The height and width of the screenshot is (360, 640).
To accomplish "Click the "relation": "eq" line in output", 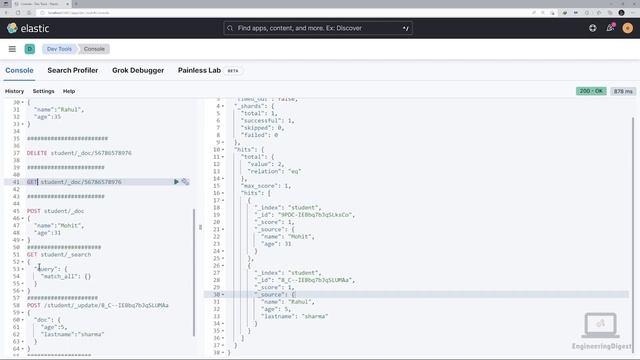I will 274,171.
